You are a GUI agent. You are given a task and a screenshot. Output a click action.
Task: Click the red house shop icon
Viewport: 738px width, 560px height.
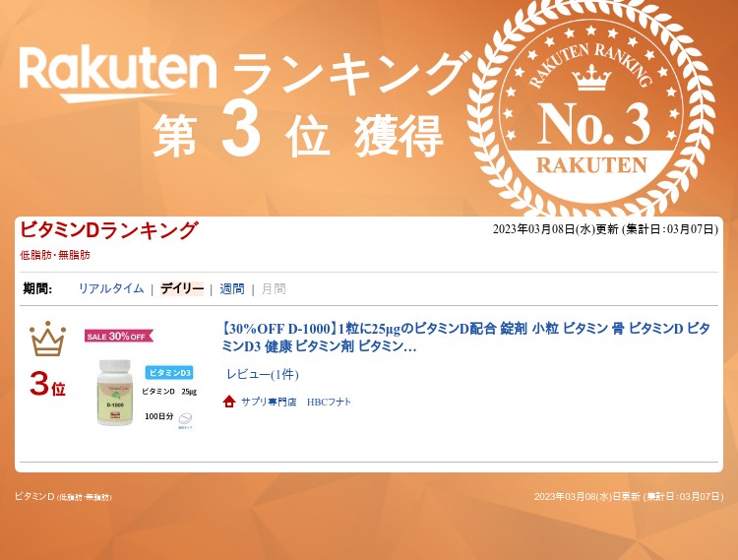click(229, 402)
